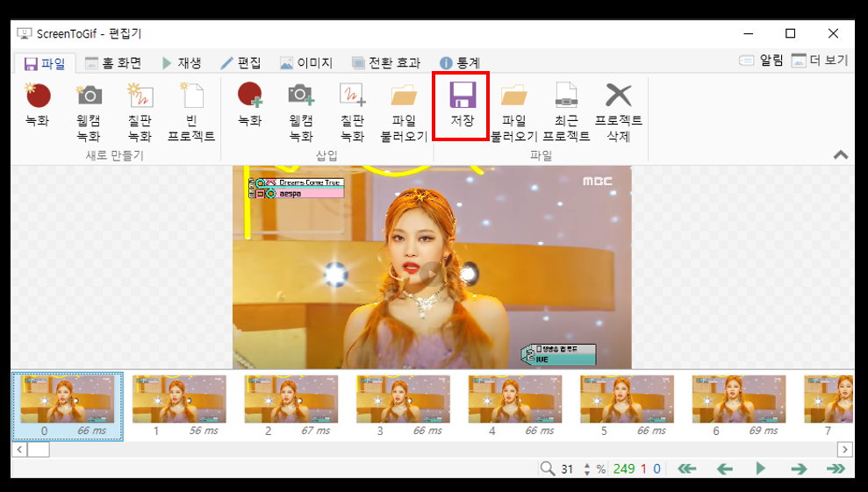Click the frame list scrollbar right arrow
The width and height of the screenshot is (868, 492).
[845, 449]
